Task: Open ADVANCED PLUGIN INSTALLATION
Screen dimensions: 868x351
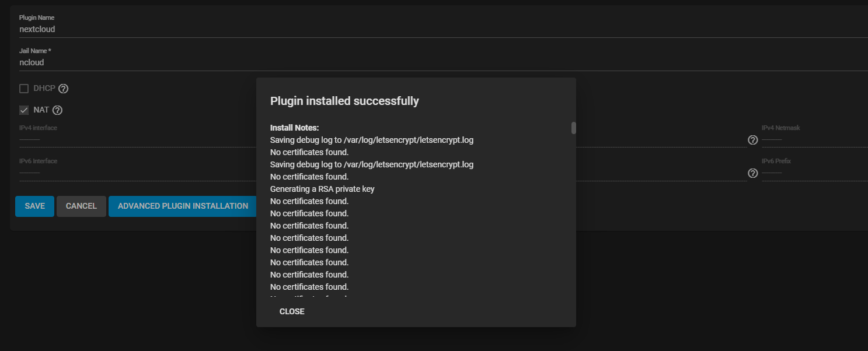Action: 183,206
